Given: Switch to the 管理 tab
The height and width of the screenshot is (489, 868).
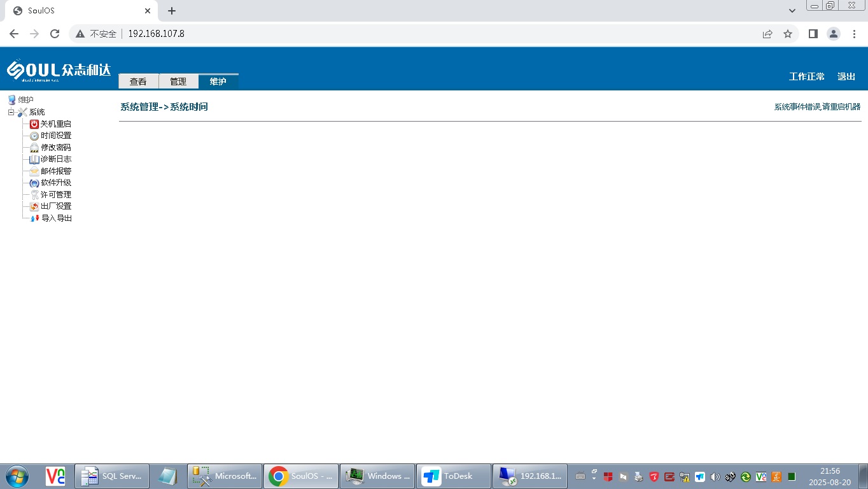Looking at the screenshot, I should pyautogui.click(x=178, y=81).
